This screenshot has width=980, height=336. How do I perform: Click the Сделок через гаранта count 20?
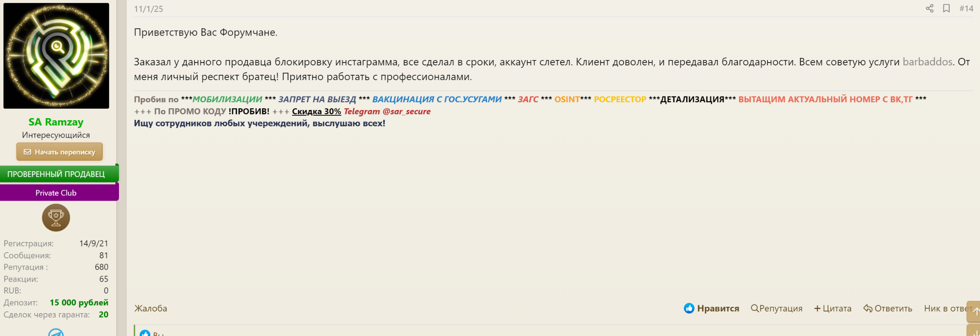click(103, 314)
